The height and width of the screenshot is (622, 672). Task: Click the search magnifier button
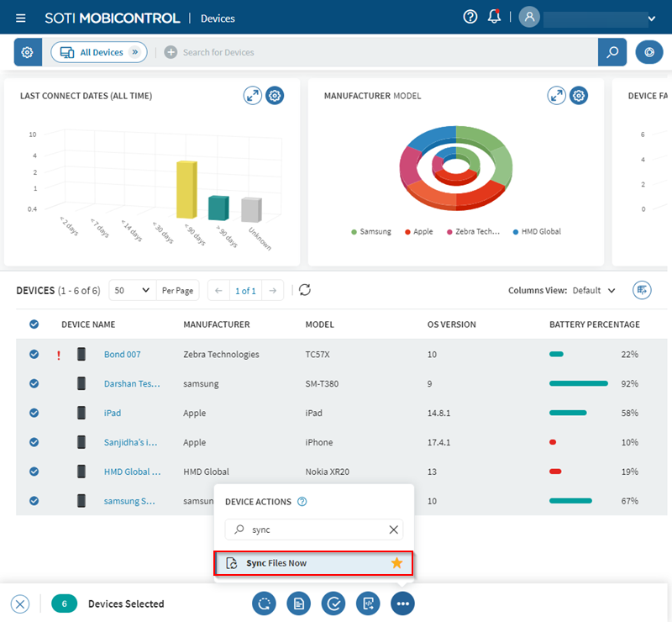coord(612,52)
